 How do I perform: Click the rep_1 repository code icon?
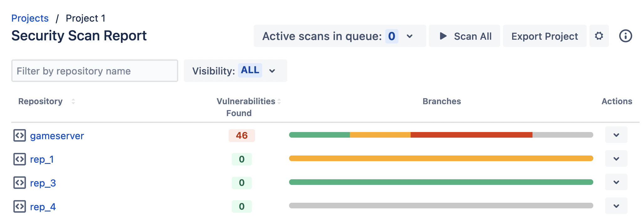tap(19, 159)
